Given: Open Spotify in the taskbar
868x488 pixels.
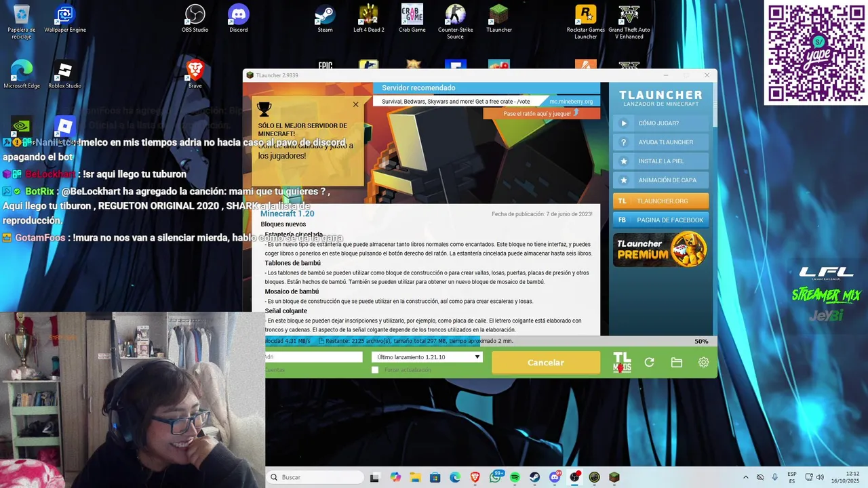Looking at the screenshot, I should coord(515,477).
